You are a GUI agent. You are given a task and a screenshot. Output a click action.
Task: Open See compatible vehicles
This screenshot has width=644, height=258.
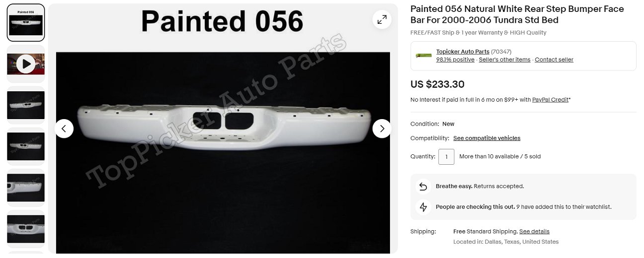[486, 138]
